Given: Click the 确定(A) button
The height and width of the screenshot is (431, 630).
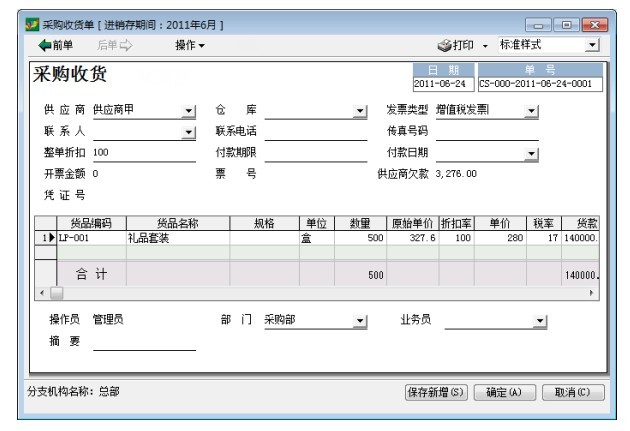Looking at the screenshot, I should (504, 392).
